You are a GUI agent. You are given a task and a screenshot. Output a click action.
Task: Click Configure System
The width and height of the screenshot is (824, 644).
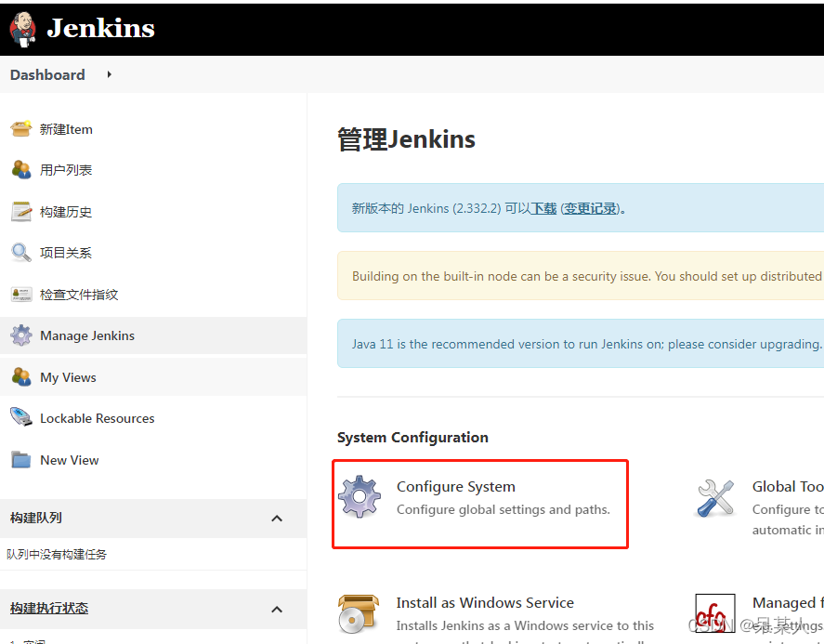click(455, 486)
